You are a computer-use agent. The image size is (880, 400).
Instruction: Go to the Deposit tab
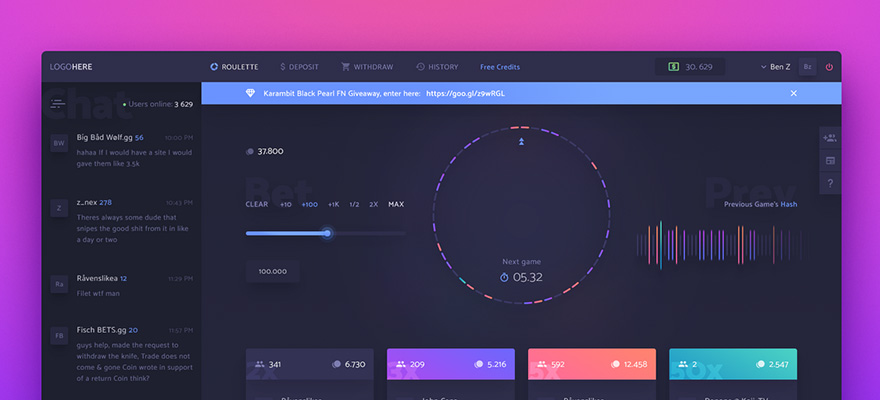(299, 67)
